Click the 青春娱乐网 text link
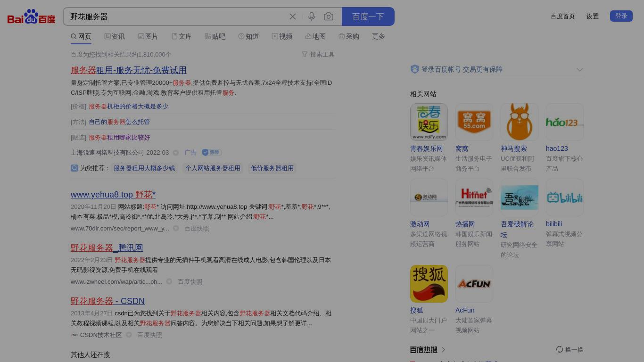Image resolution: width=644 pixels, height=362 pixels. (427, 148)
